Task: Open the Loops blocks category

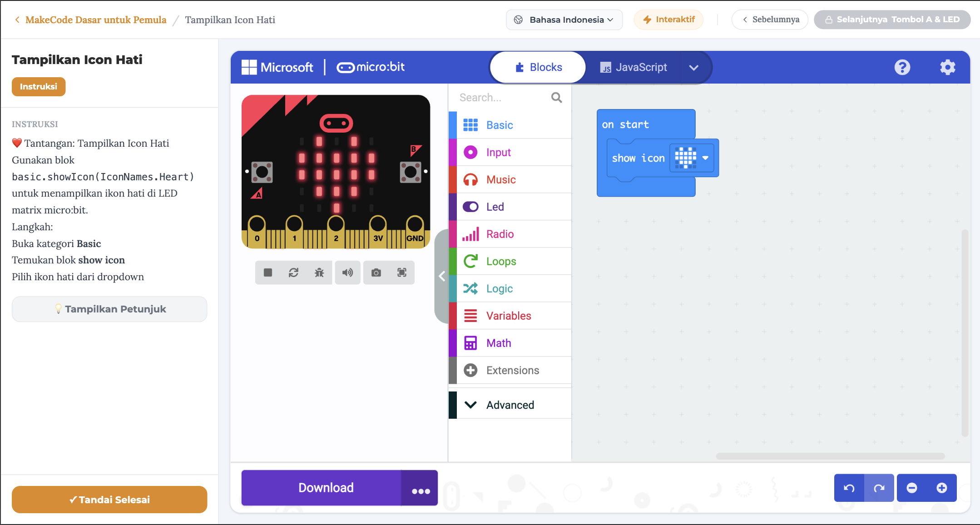Action: [510, 261]
